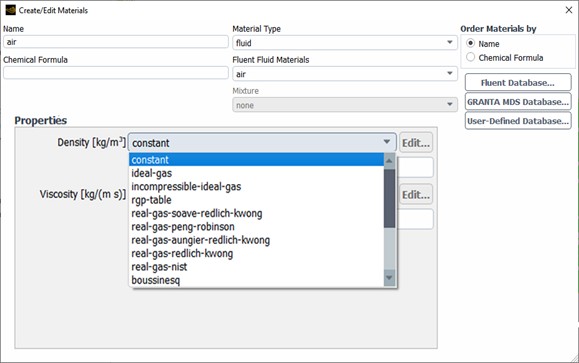The height and width of the screenshot is (363, 579).
Task: Choose boussinesq density option
Action: [257, 280]
